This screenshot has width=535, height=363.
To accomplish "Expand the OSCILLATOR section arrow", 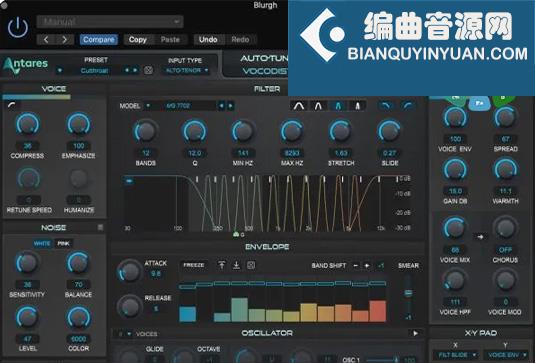I will click(415, 333).
